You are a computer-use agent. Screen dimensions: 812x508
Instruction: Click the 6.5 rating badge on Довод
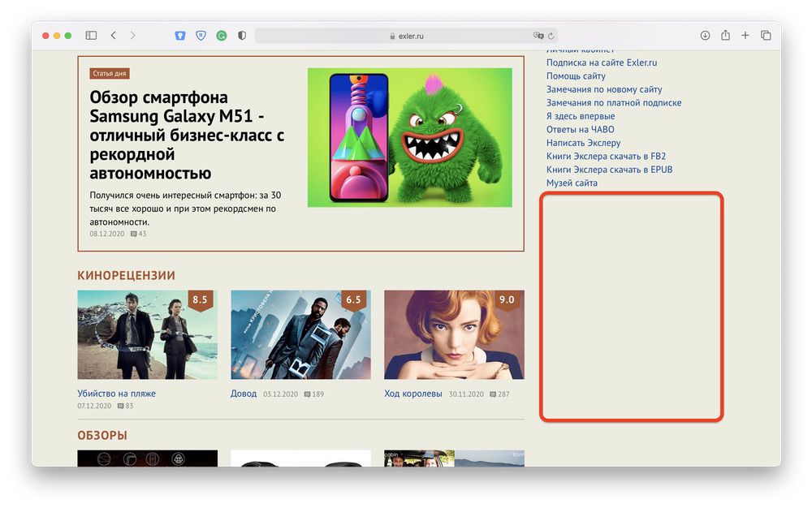353,300
